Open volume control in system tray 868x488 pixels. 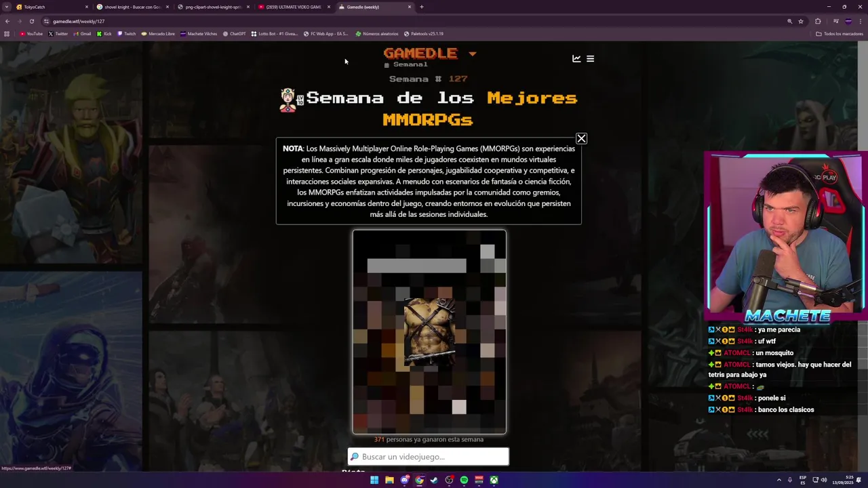(x=824, y=480)
